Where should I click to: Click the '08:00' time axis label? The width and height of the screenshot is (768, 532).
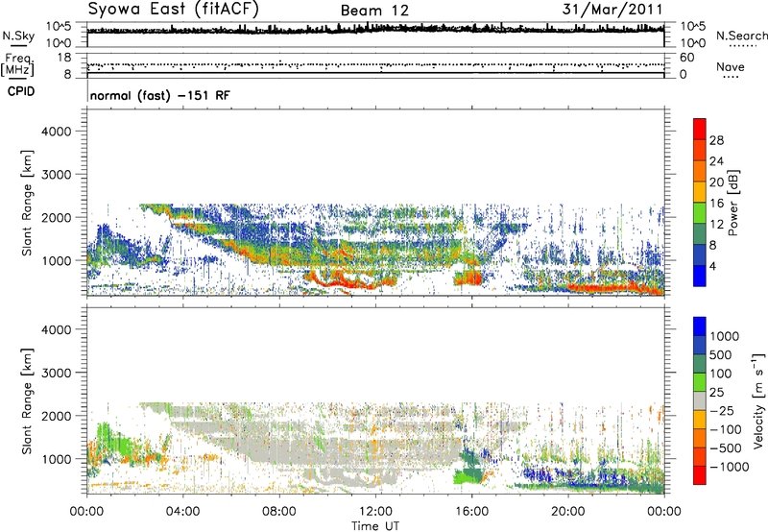click(279, 512)
